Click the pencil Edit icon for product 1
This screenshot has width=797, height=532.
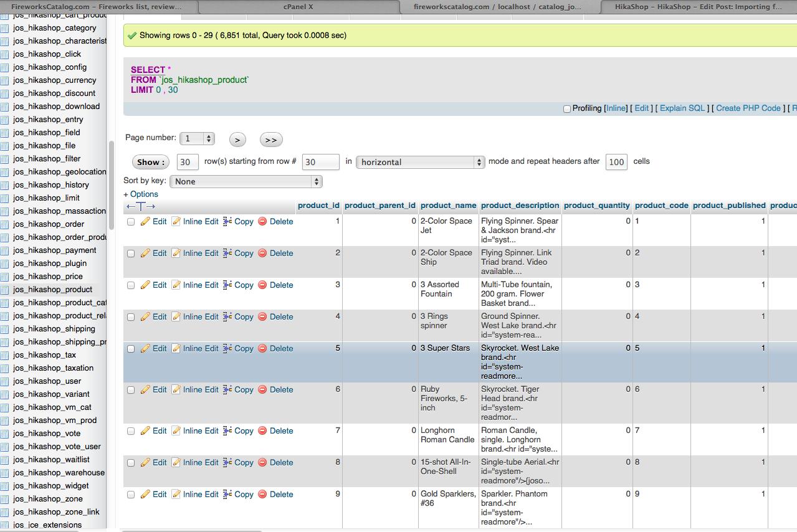pyautogui.click(x=145, y=222)
